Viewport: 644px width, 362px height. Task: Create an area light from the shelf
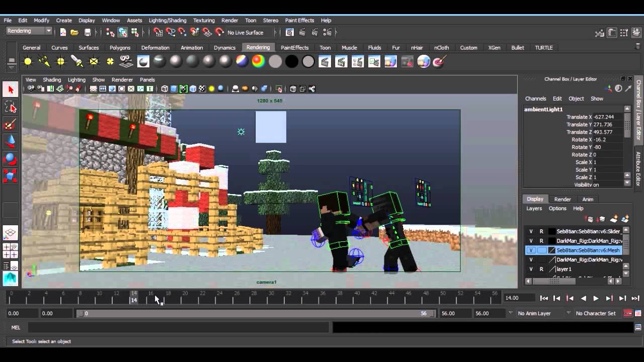pyautogui.click(x=94, y=62)
